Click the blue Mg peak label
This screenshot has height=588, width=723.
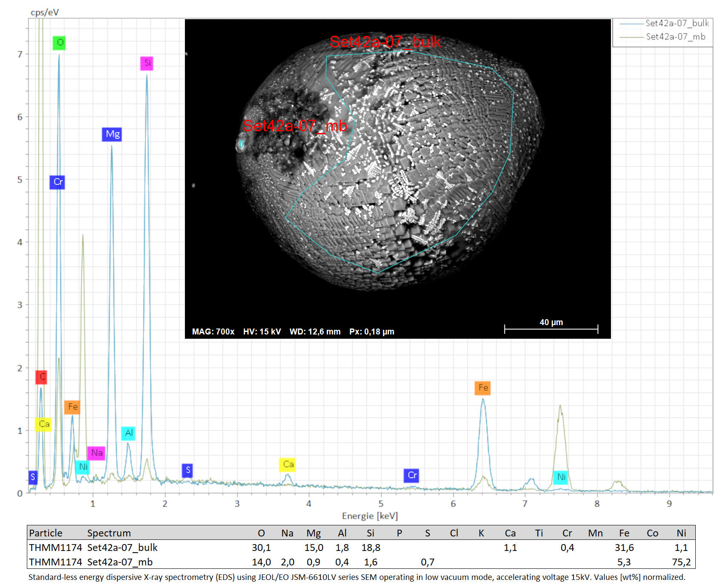pyautogui.click(x=112, y=134)
